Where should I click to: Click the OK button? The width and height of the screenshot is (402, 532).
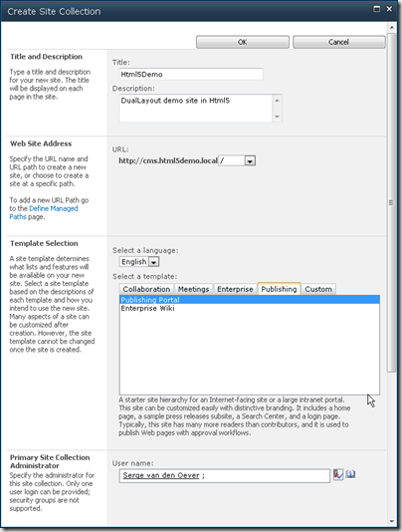tap(243, 42)
